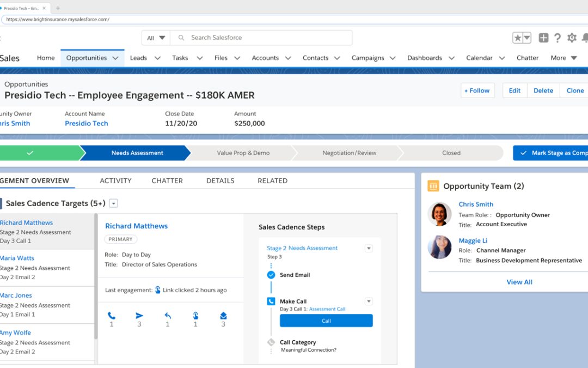Viewport: 588px width, 368px height.
Task: Open the Make Call step dropdown
Action: click(369, 301)
